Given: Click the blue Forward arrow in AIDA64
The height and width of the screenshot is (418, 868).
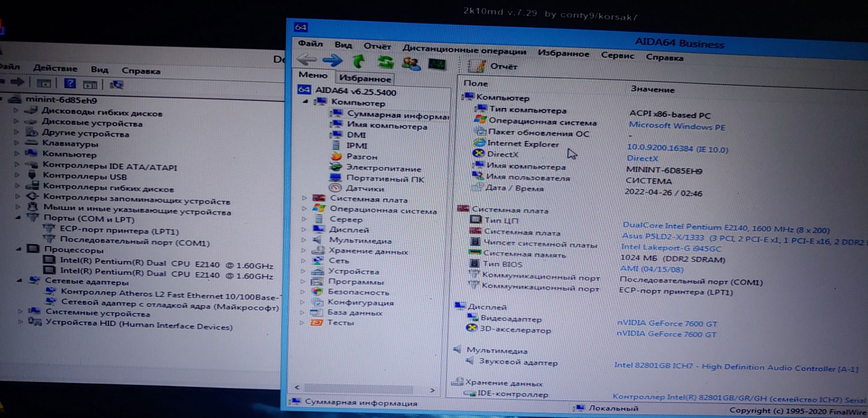Looking at the screenshot, I should tap(332, 60).
